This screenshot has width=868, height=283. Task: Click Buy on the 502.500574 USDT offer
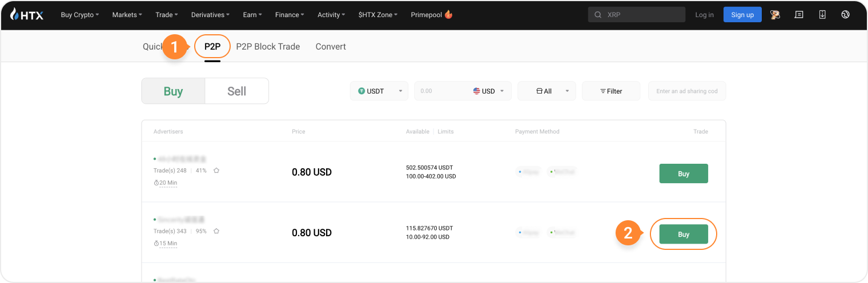point(683,174)
